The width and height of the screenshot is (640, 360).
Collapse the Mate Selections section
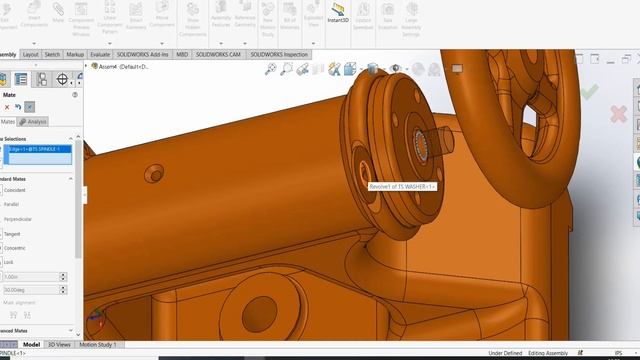click(70, 139)
